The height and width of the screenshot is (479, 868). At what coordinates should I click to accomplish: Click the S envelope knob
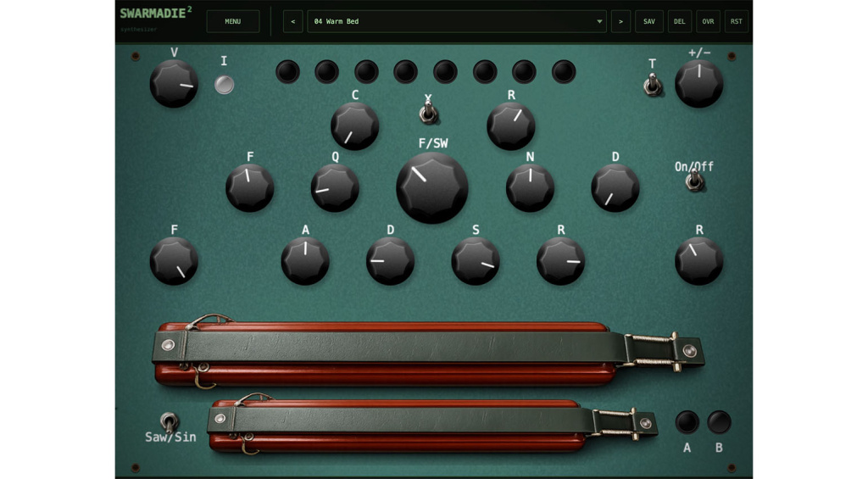click(x=476, y=261)
